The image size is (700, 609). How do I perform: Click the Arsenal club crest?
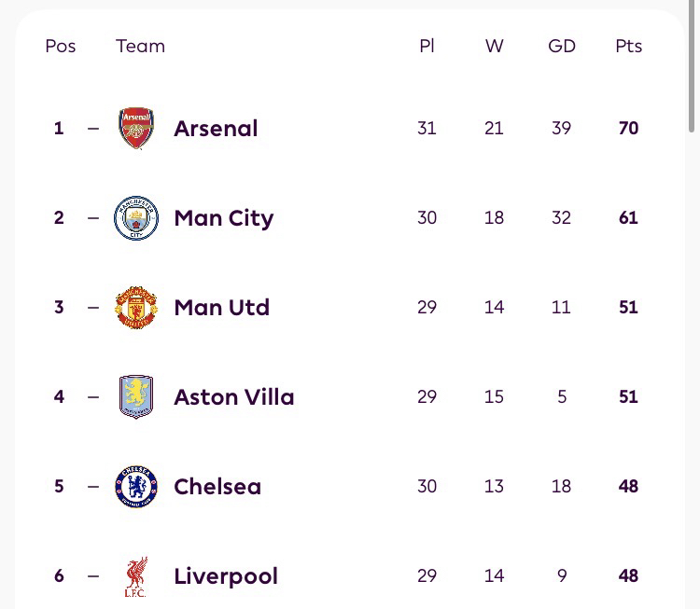136,128
